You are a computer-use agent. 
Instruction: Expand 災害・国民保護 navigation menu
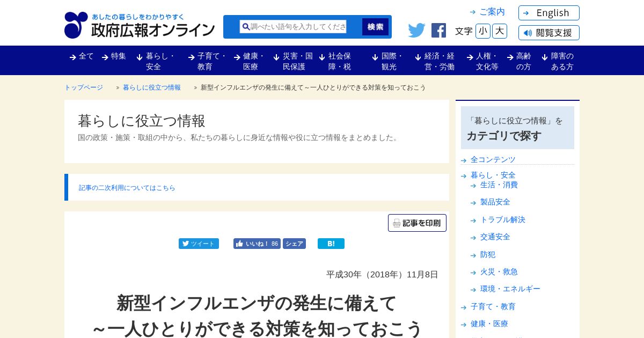coord(294,61)
